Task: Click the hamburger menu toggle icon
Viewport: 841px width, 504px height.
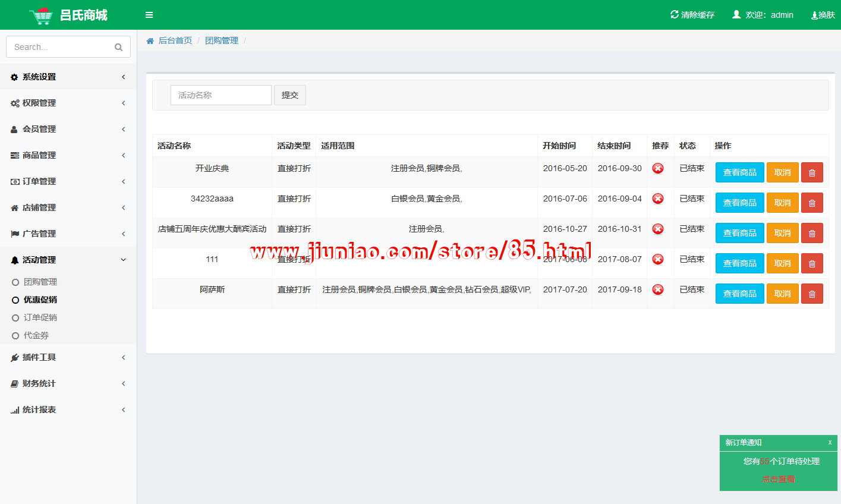Action: 149,15
